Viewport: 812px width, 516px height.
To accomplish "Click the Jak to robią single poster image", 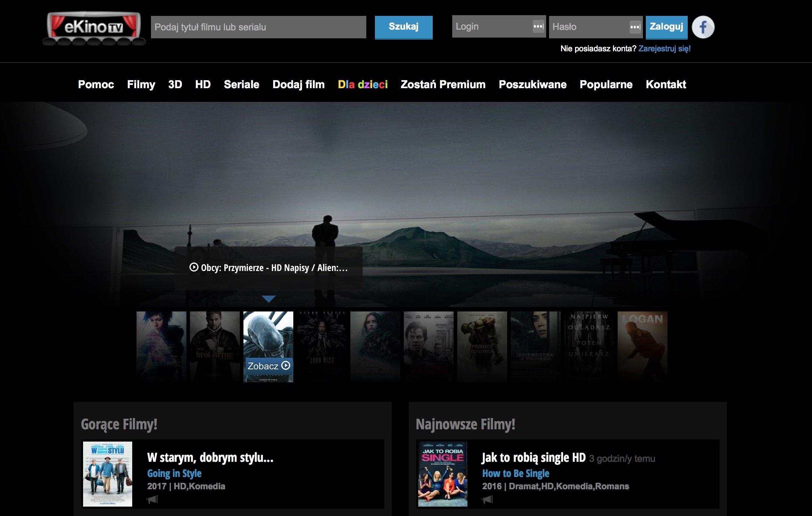I will click(x=443, y=474).
